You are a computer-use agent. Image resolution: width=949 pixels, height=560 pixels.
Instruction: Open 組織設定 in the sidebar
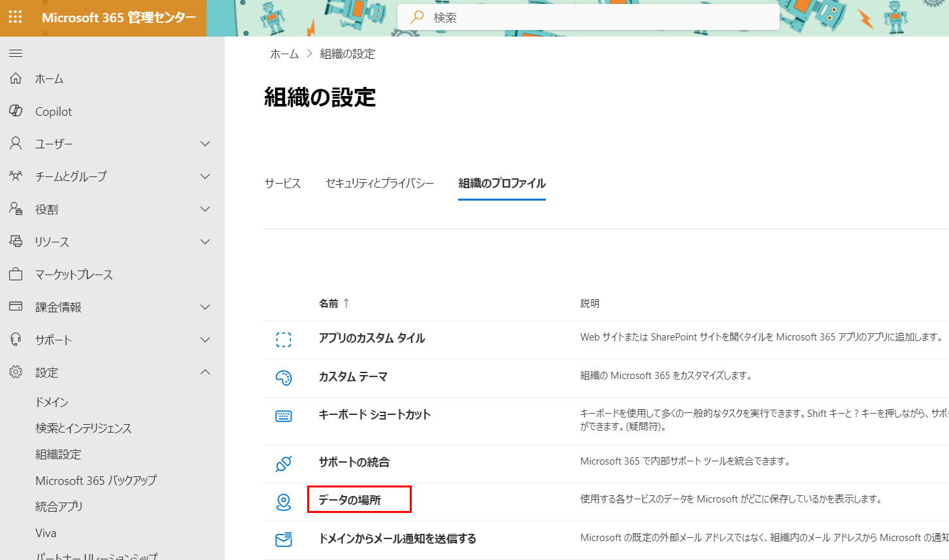[x=58, y=454]
